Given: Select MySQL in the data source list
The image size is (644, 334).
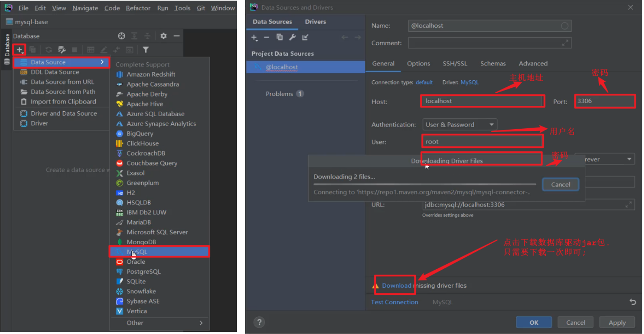Looking at the screenshot, I should (x=159, y=252).
